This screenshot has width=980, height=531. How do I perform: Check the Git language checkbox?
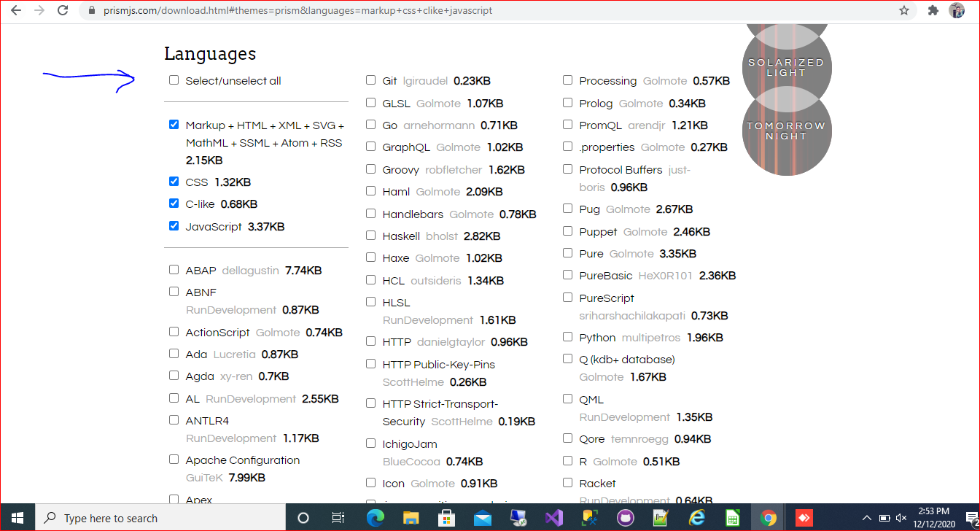(370, 80)
